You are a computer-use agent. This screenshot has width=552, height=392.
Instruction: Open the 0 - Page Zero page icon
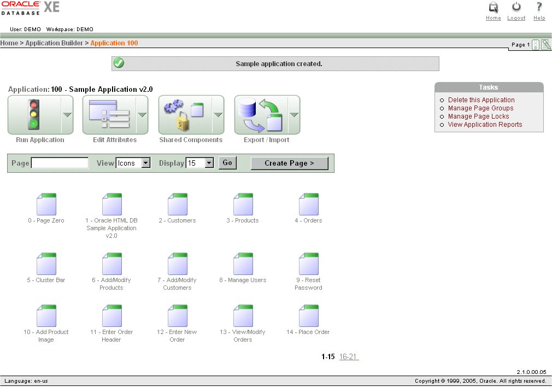pyautogui.click(x=46, y=204)
